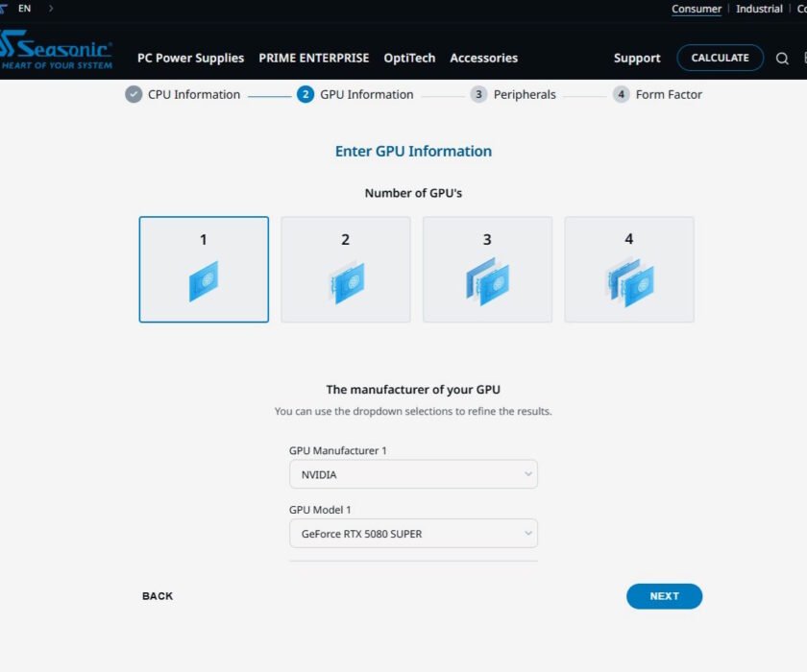Screen dimensions: 807x672
Task: Click the step 2 circle badge
Action: [x=306, y=95]
